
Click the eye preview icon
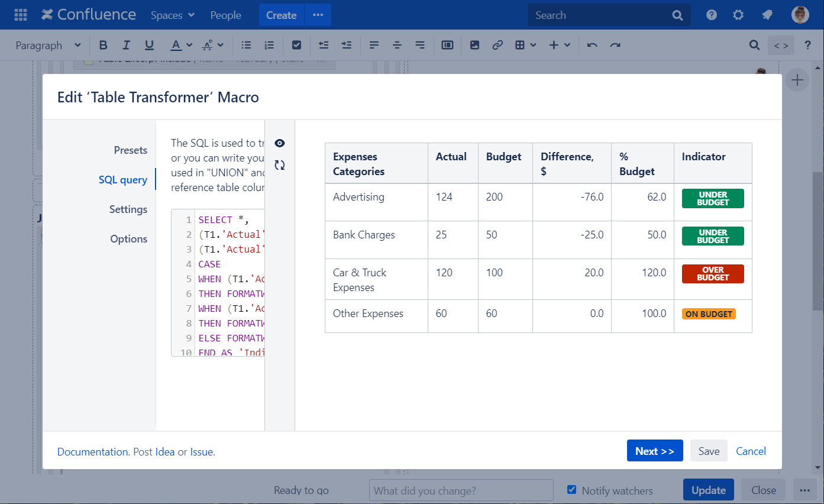(x=280, y=143)
